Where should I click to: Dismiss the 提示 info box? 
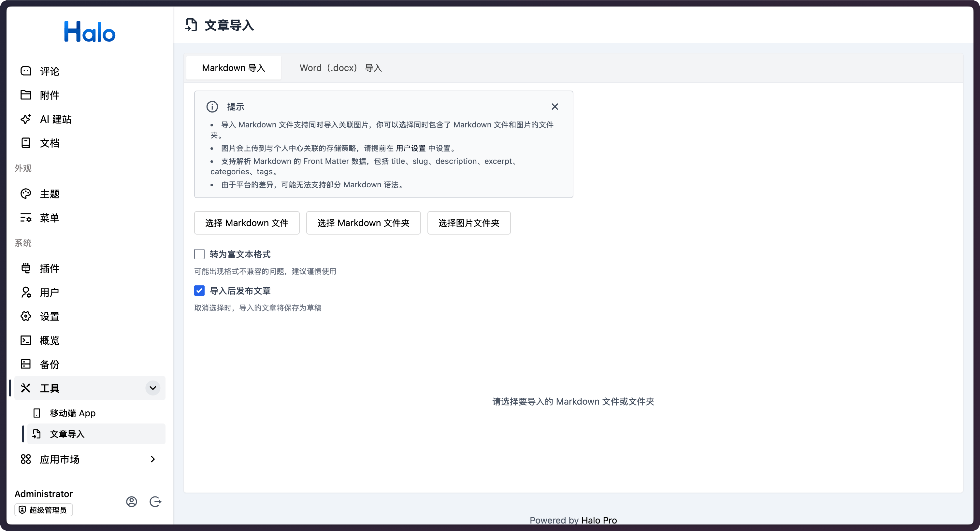coord(555,107)
